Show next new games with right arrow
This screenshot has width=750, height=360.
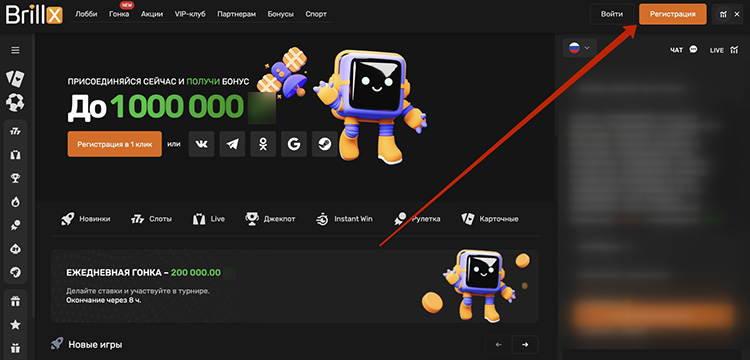pyautogui.click(x=525, y=344)
